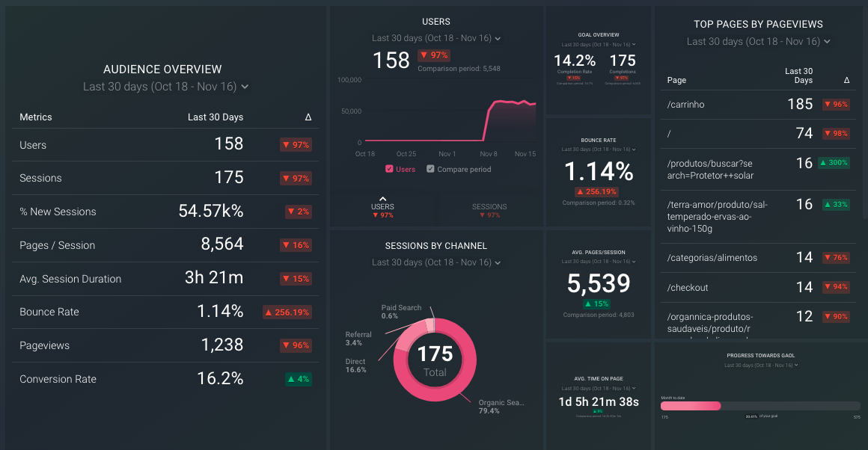Click the Organic Search segment label 79.4%

point(501,407)
